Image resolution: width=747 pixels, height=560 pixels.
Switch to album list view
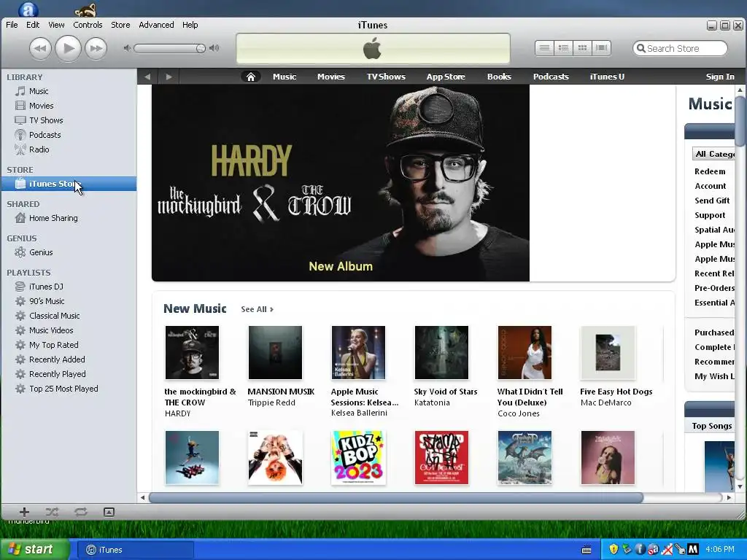[563, 48]
